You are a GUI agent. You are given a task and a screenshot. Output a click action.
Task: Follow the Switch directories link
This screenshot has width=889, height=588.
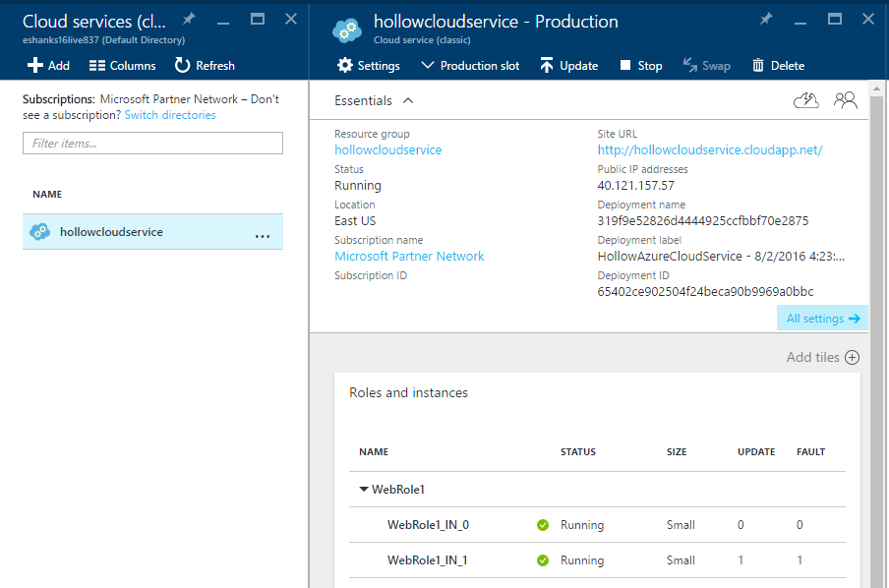(x=170, y=115)
